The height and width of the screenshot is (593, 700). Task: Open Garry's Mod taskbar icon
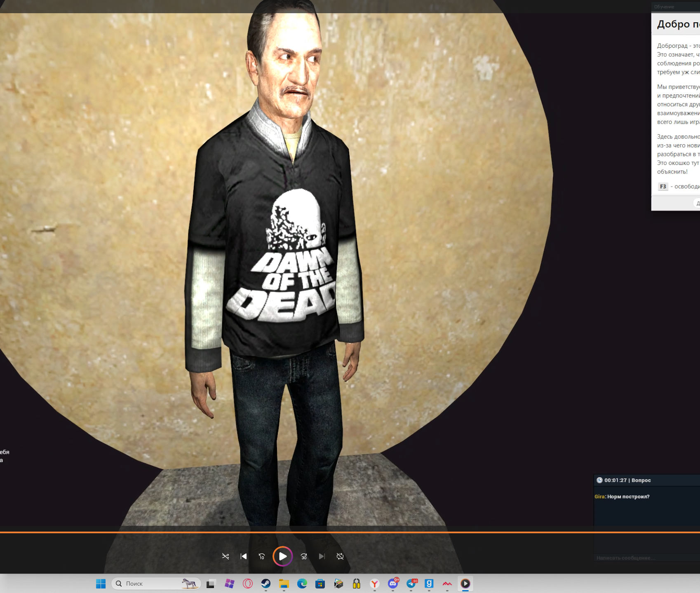[429, 584]
